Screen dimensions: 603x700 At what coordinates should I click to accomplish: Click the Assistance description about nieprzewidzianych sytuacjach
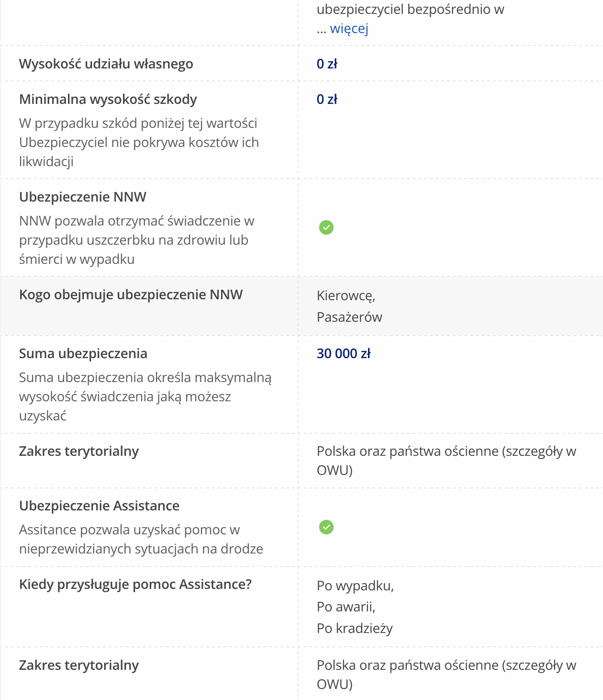pos(141,539)
